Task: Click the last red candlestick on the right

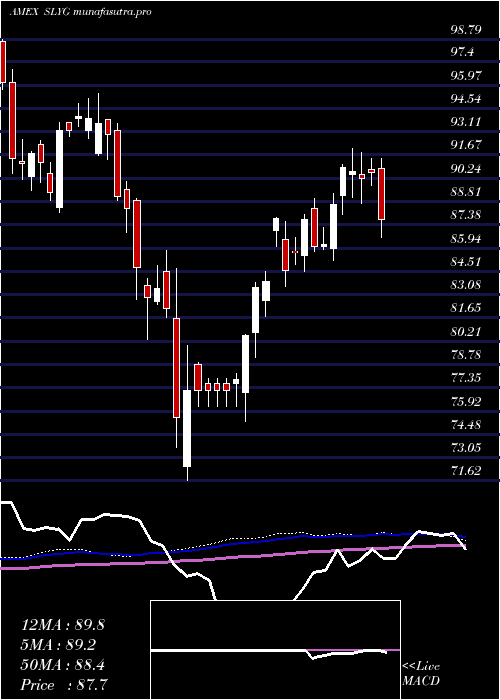Action: [382, 194]
